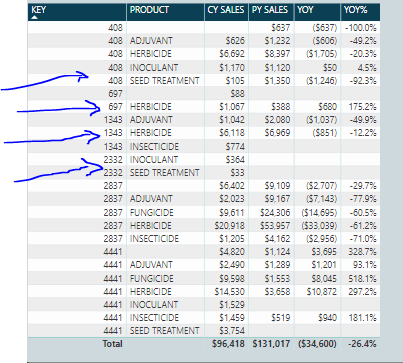403x363 pixels.
Task: Select the $33 CY sales value
Action: pos(237,173)
